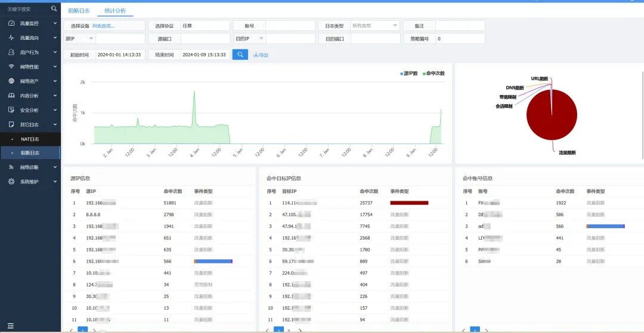Switch to the 统计分析 tab
This screenshot has height=333, width=644.
tap(116, 11)
